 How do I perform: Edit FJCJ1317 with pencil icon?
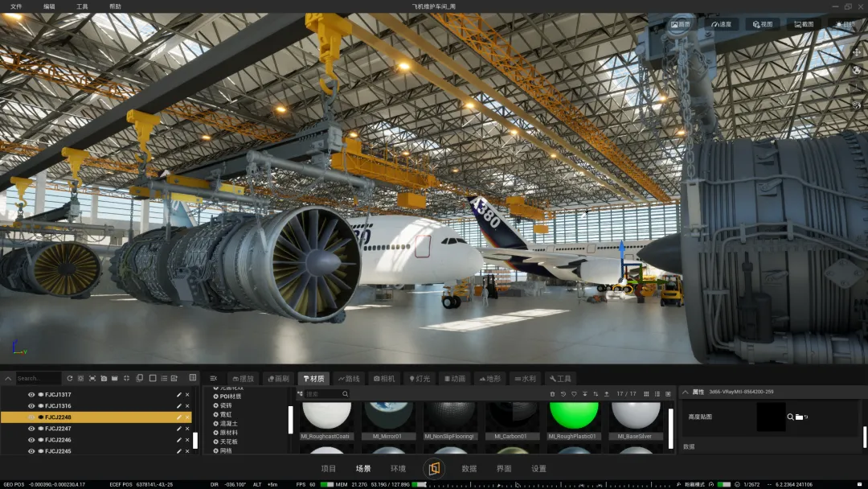(x=178, y=395)
